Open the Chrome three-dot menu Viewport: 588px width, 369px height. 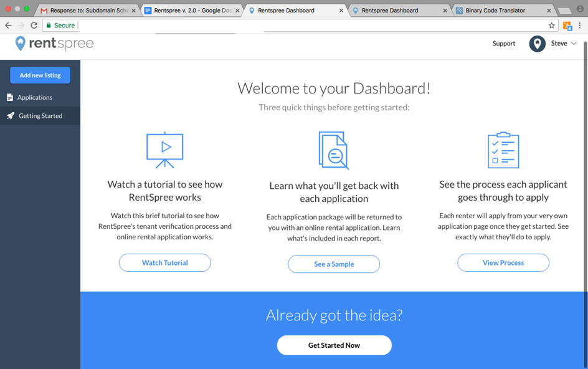580,26
